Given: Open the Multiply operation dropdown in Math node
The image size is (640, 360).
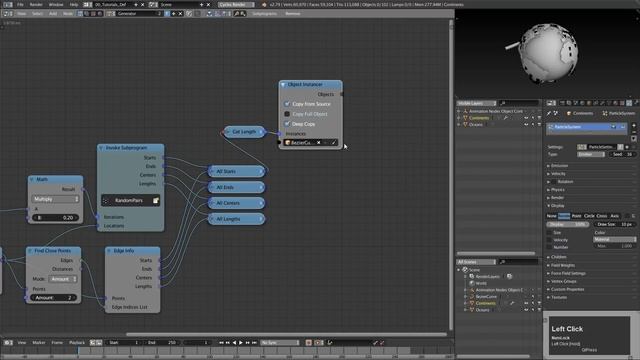Looking at the screenshot, I should pos(56,199).
